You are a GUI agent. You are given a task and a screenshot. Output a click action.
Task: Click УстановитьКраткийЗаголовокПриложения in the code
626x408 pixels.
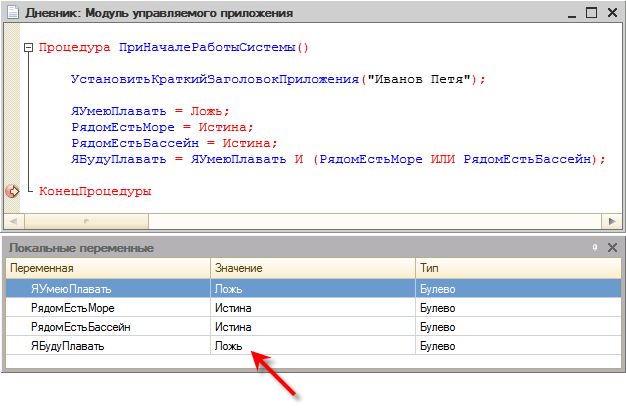(215, 79)
